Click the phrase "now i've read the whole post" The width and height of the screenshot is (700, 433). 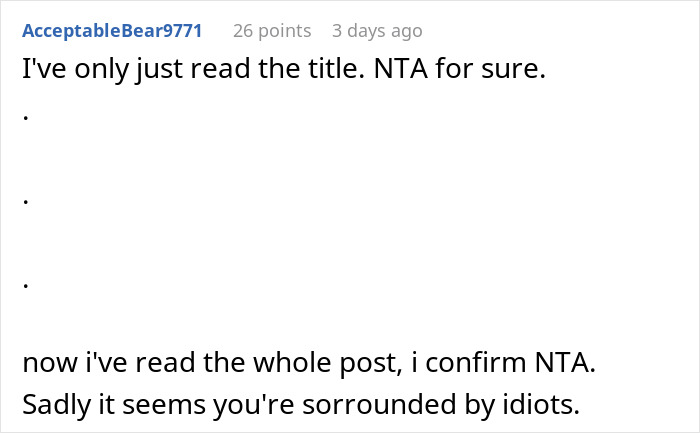tap(210, 362)
